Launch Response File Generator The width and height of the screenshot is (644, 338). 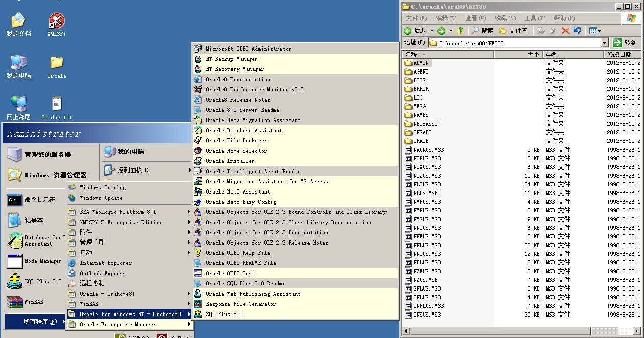click(x=295, y=304)
